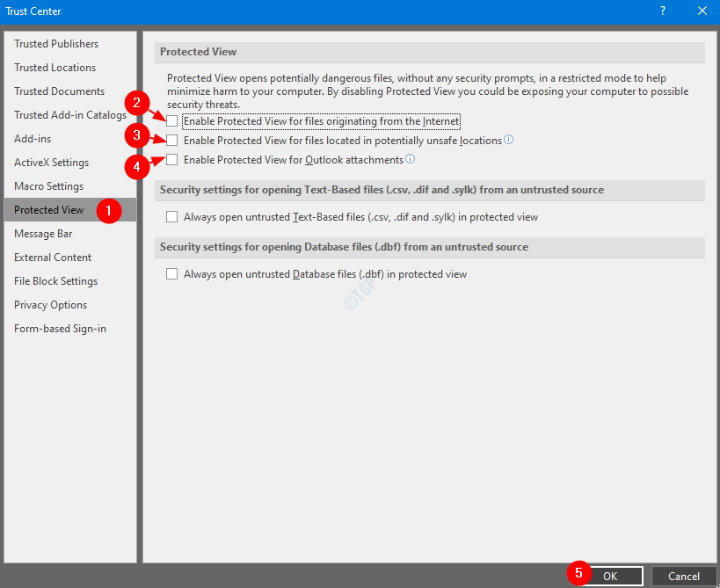Select Trusted Documents in the sidebar
Image resolution: width=720 pixels, height=588 pixels.
59,91
